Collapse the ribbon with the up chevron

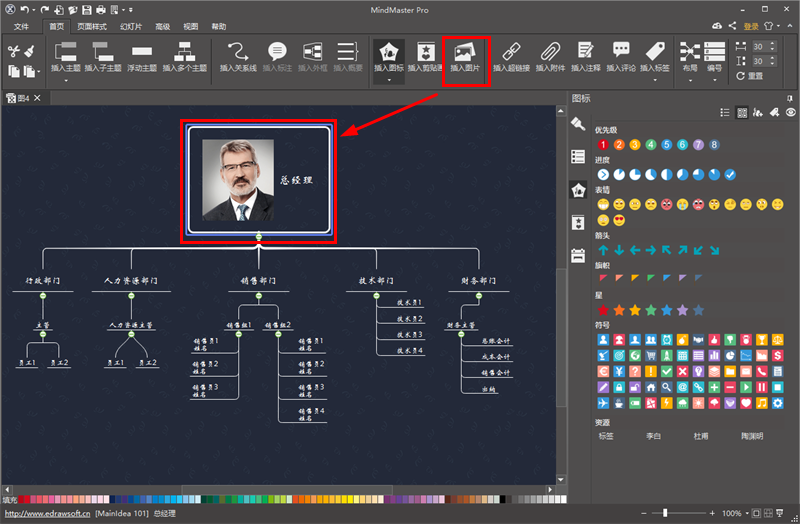pyautogui.click(x=790, y=26)
